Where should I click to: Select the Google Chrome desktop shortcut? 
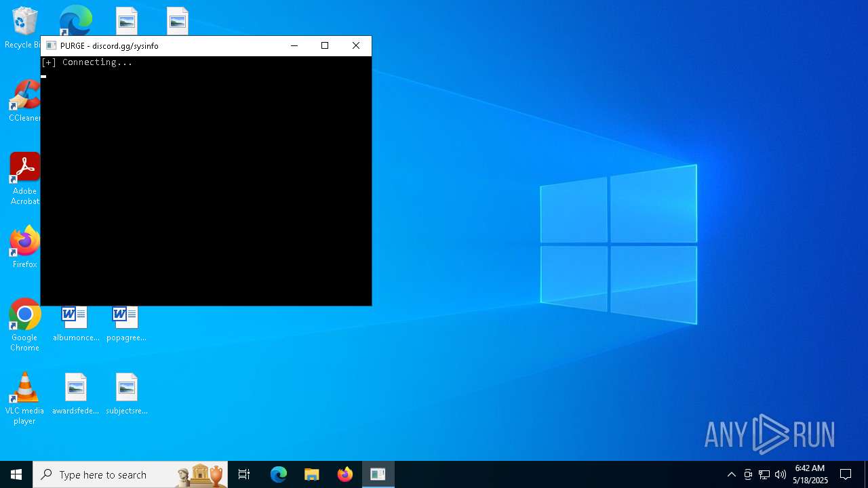coord(24,325)
